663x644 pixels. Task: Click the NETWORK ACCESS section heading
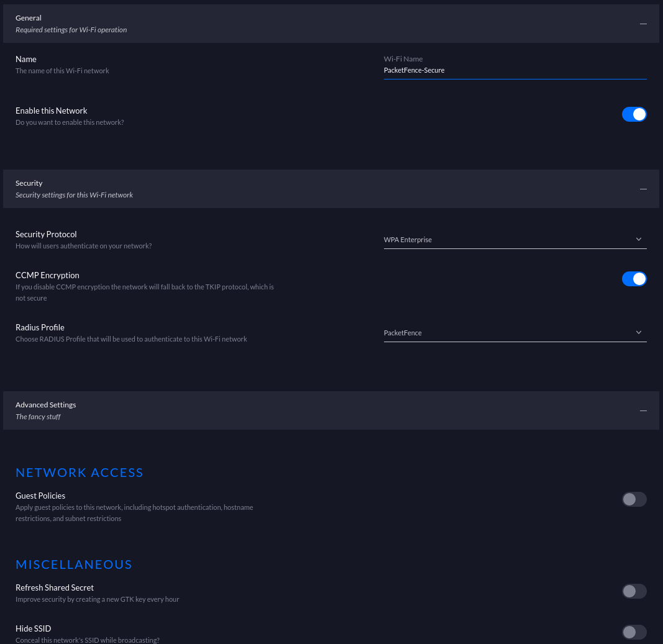click(80, 472)
